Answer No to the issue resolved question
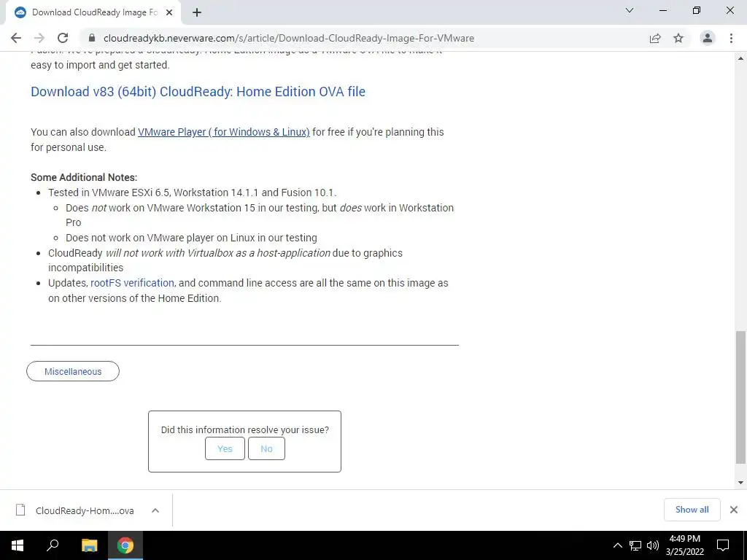Viewport: 747px width, 560px height. click(266, 448)
